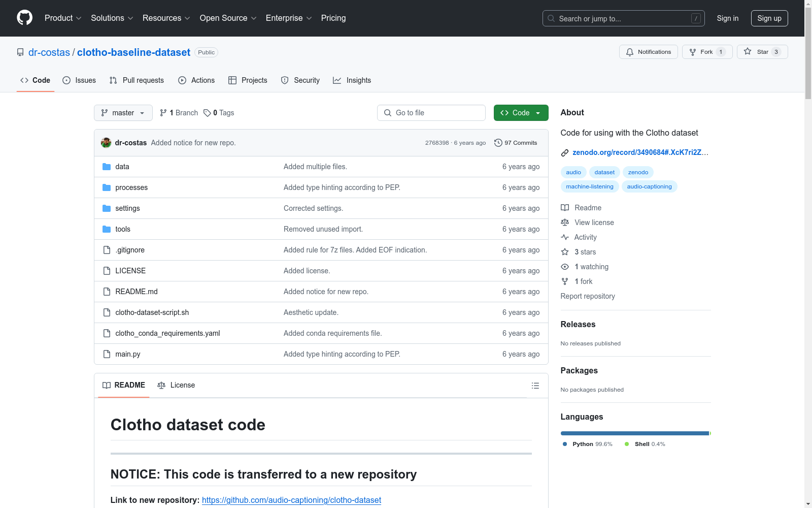Viewport: 812px width, 508px height.
Task: Click the machine-listening topic tag
Action: [590, 186]
